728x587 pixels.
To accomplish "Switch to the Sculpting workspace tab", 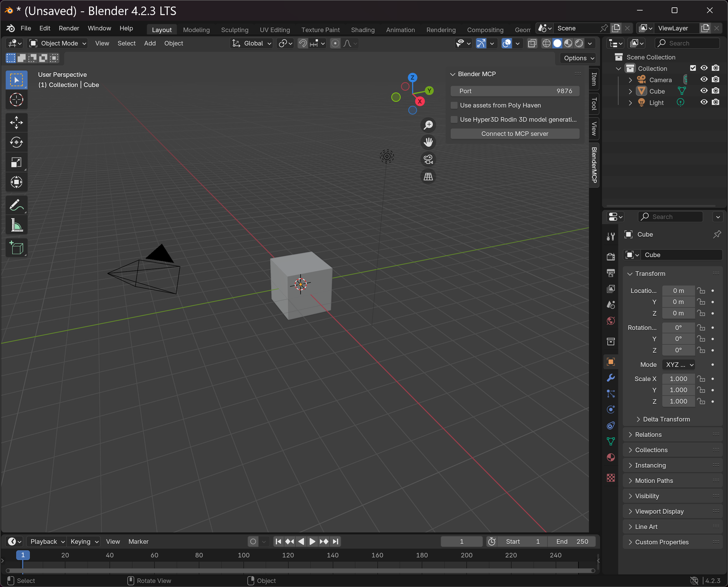I will coord(235,30).
